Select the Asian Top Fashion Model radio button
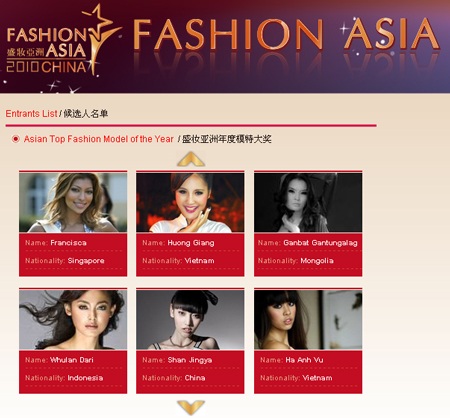Image resolution: width=450 pixels, height=418 pixels. point(15,139)
